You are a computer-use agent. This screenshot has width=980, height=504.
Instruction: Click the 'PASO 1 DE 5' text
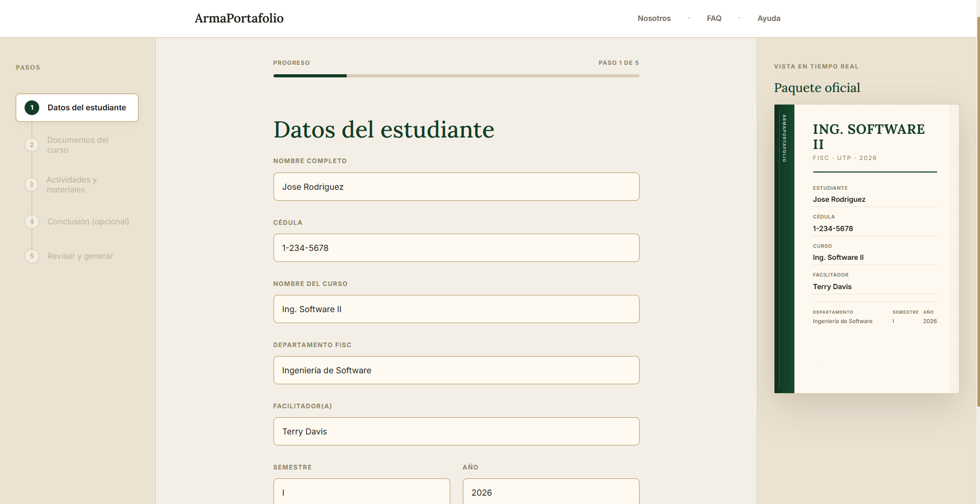[619, 63]
